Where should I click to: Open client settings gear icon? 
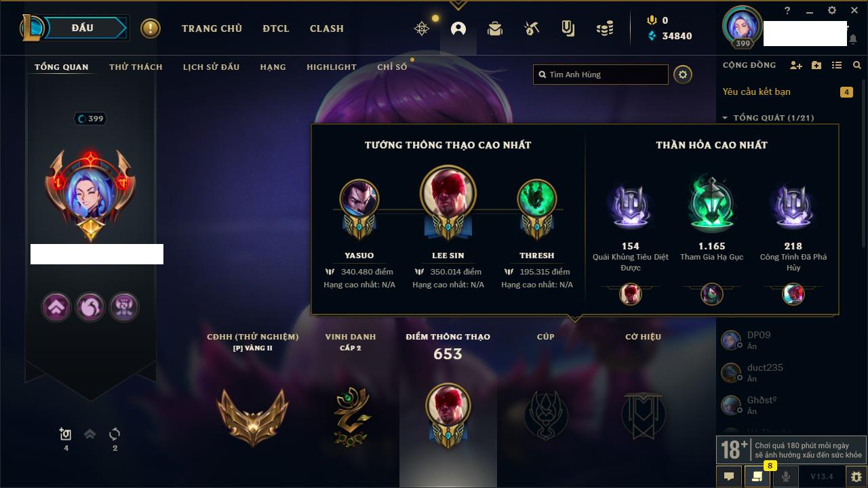[832, 10]
